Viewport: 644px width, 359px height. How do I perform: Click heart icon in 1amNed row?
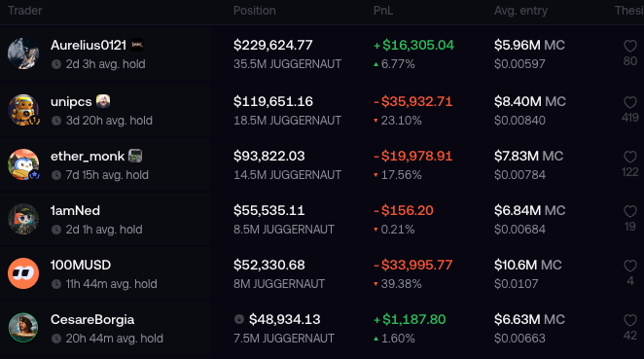point(630,211)
